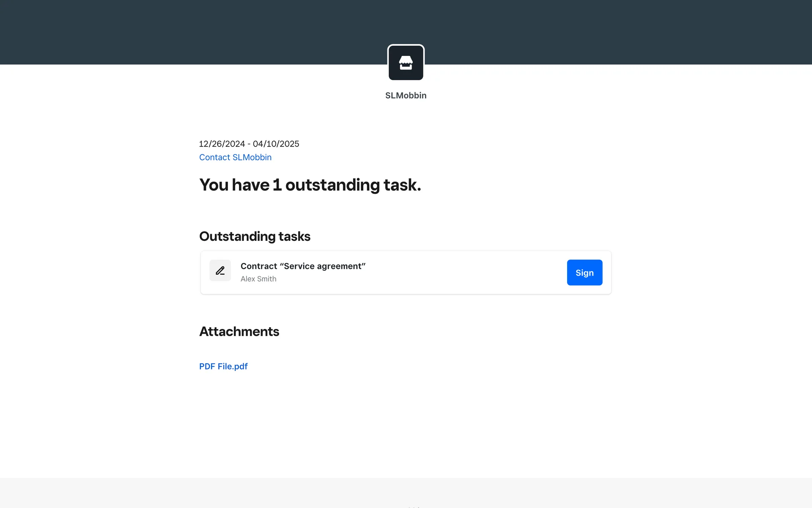
Task: Click the Alex Smith signer name
Action: pos(258,279)
